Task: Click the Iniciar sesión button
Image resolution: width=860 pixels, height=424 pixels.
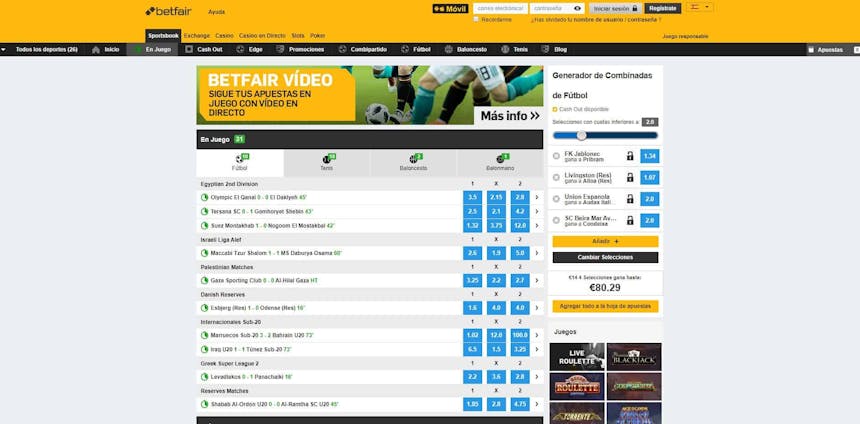Action: pyautogui.click(x=616, y=9)
